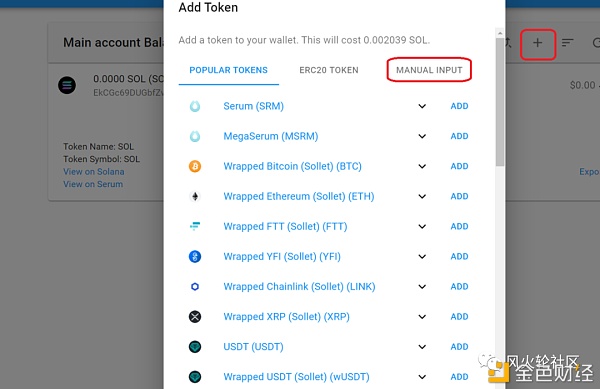This screenshot has width=600, height=389.
Task: Click the Wrapped Ethereum diamond icon
Action: [x=195, y=196]
